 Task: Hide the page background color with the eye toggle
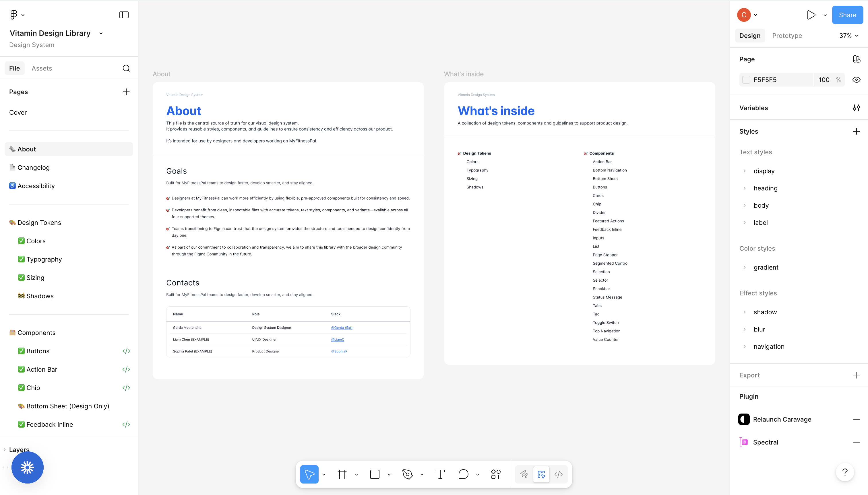pos(857,79)
